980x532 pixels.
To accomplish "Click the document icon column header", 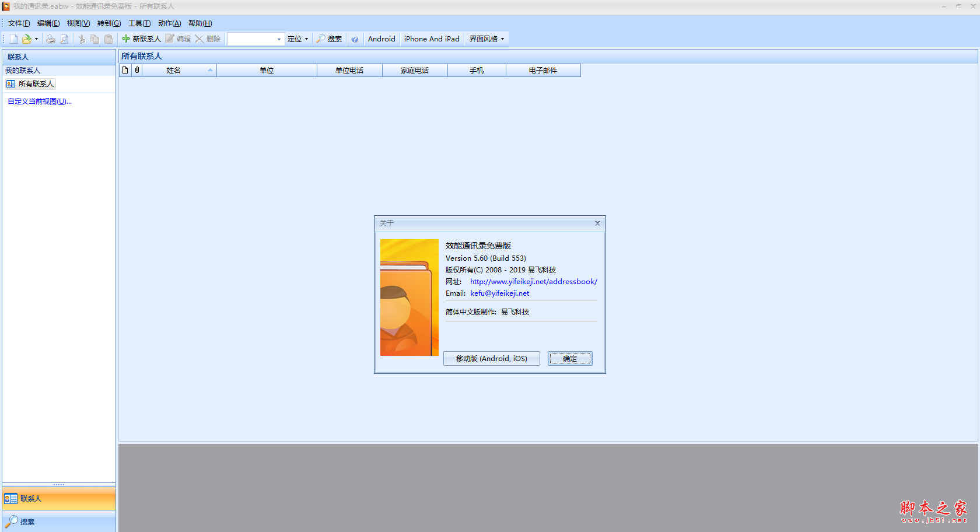I will point(125,71).
